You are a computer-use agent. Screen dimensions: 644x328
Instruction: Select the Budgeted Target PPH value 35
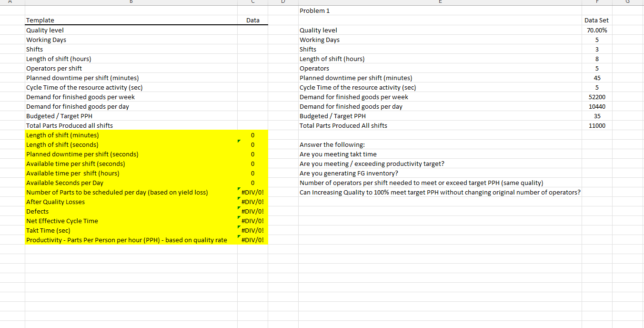[x=597, y=116]
